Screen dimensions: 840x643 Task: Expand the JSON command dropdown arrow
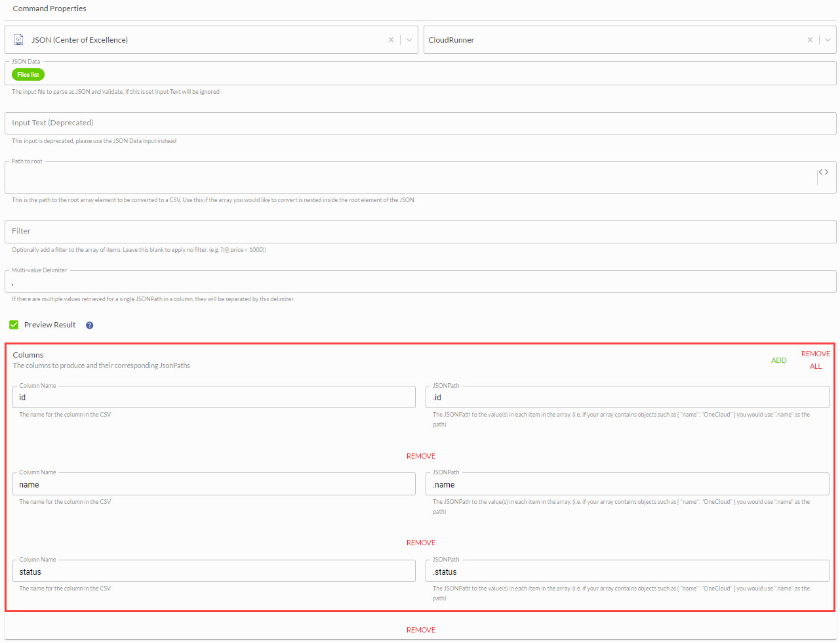click(409, 40)
